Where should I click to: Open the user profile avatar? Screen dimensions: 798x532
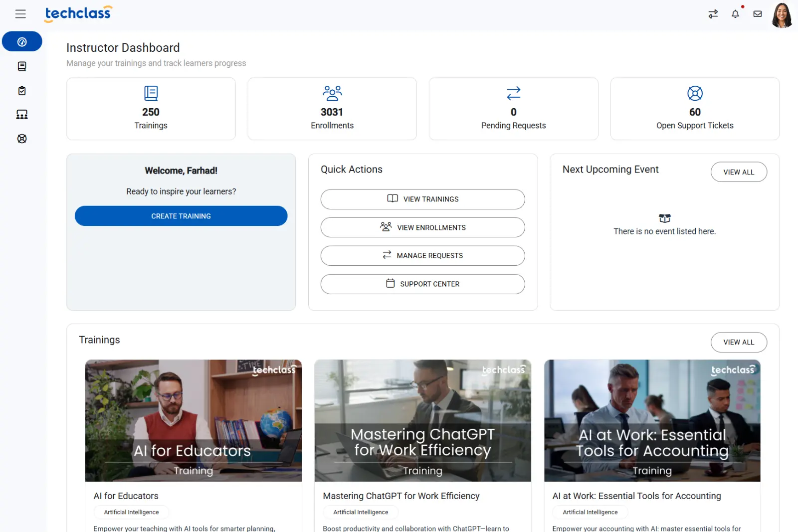(x=782, y=15)
